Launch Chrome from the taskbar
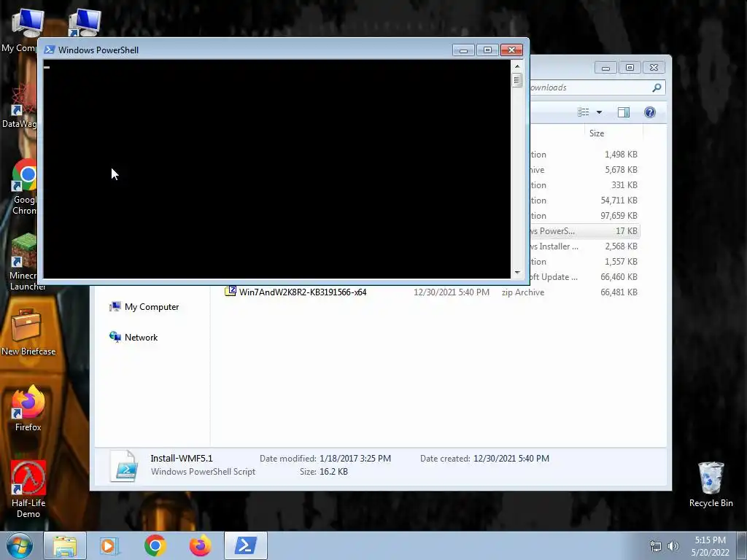The height and width of the screenshot is (560, 747). [155, 545]
